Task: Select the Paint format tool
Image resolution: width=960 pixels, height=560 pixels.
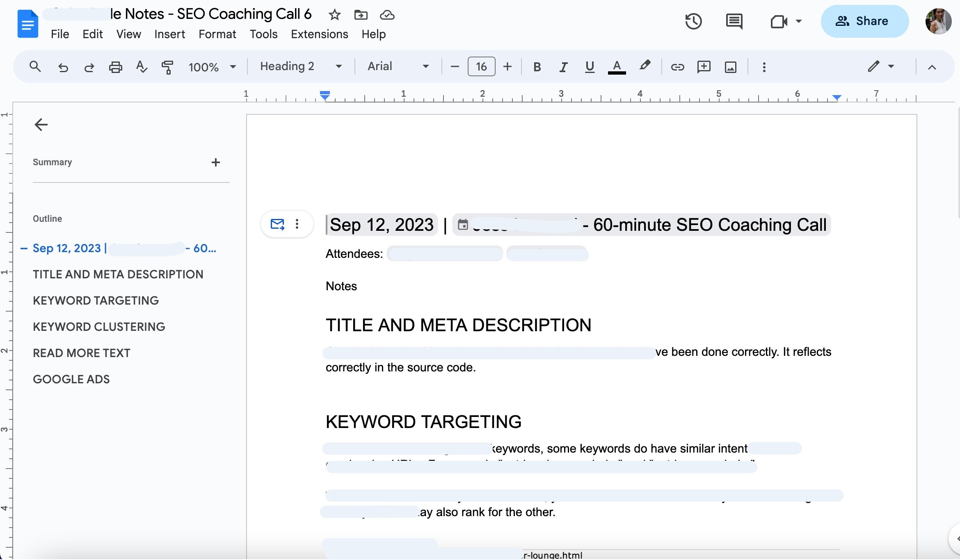Action: pos(167,67)
